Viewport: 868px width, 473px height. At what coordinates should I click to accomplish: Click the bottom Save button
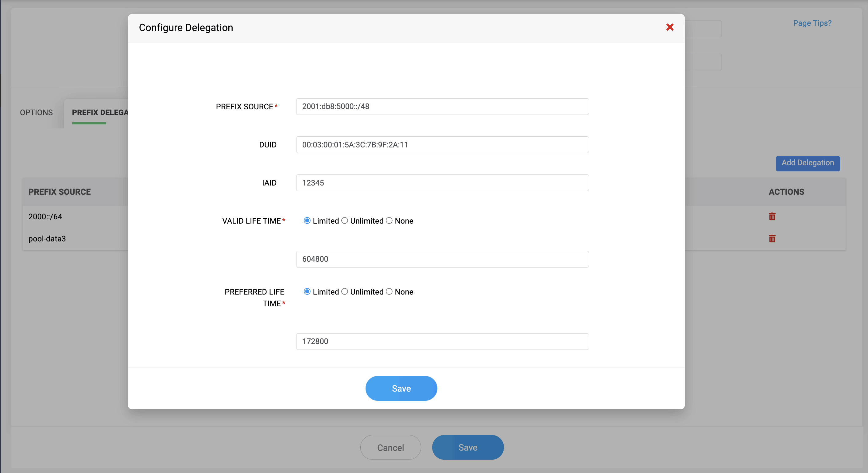click(468, 448)
